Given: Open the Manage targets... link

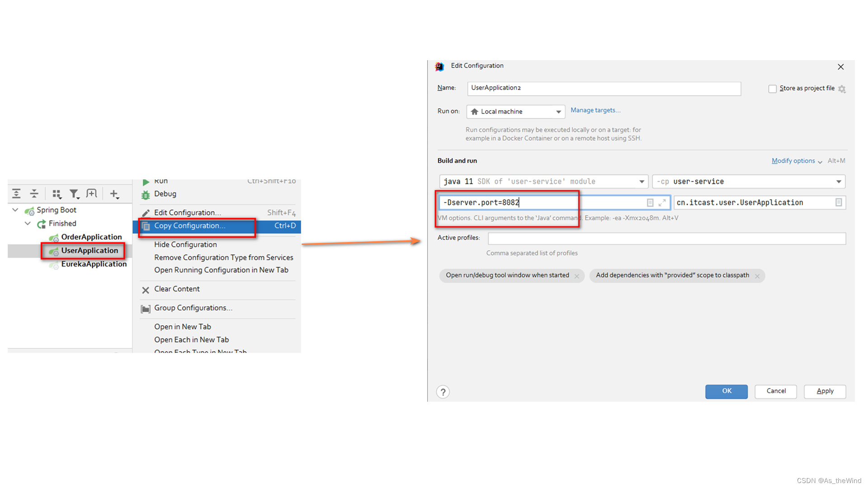Looking at the screenshot, I should [595, 110].
